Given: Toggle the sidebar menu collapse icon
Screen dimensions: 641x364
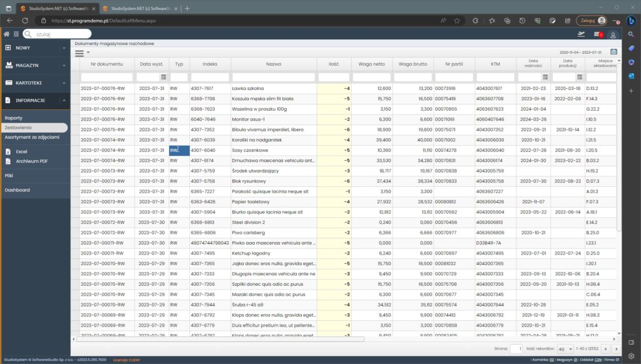Looking at the screenshot, I should (x=16, y=34).
